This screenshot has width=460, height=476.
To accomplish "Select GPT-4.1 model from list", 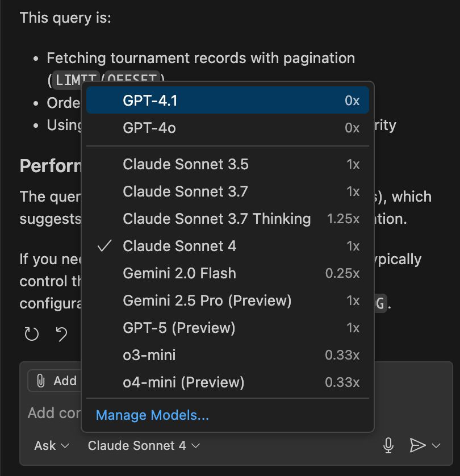I will coord(228,100).
